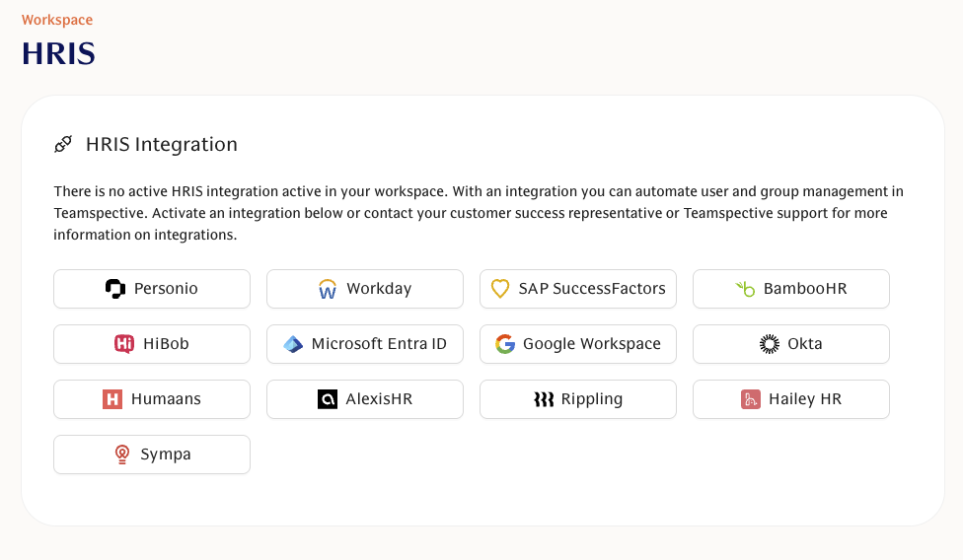Screen dimensions: 963x560
Task: Open the Hailey HR integration
Action: click(791, 399)
